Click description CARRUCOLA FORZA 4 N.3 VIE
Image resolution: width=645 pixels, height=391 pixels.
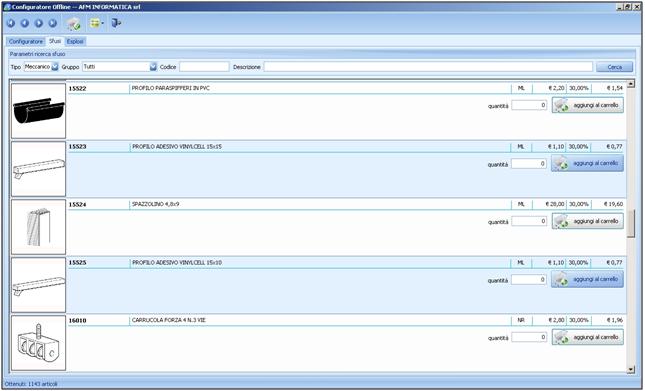point(169,320)
